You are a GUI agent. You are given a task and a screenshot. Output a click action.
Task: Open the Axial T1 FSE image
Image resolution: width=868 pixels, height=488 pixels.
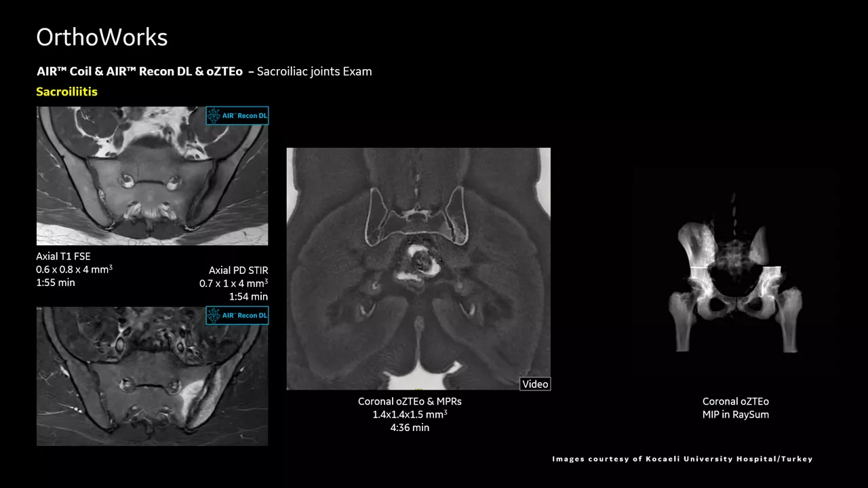[152, 176]
